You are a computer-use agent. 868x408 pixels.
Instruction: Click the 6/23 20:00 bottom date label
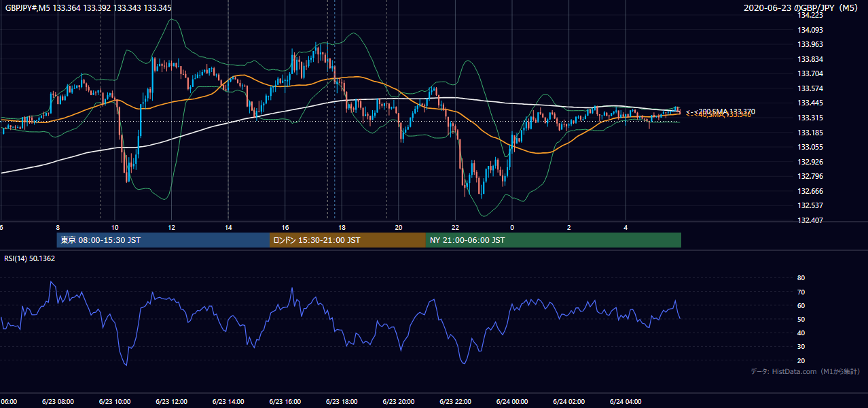tap(399, 401)
